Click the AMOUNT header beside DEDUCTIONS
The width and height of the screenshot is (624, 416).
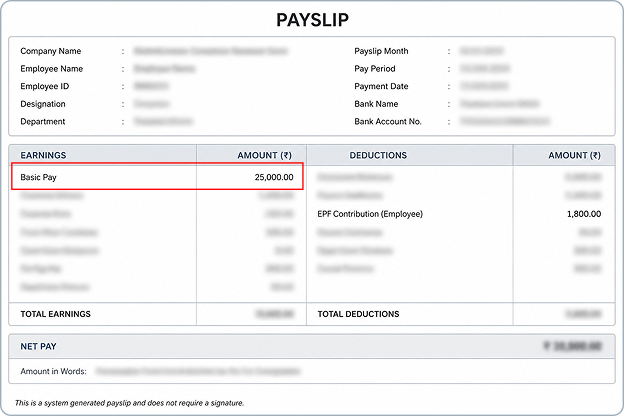(575, 155)
